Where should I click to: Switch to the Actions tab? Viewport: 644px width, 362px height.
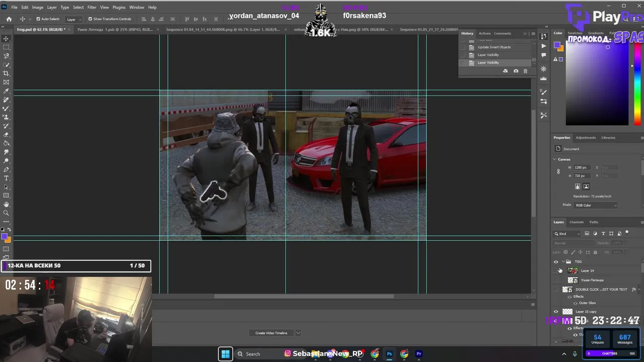[485, 34]
